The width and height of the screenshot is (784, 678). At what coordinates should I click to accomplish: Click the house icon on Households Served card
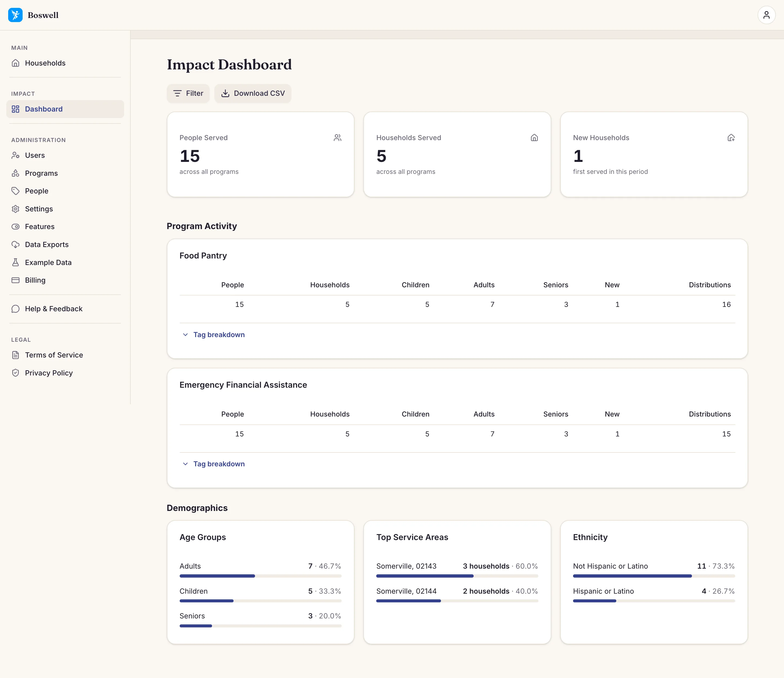pyautogui.click(x=534, y=138)
